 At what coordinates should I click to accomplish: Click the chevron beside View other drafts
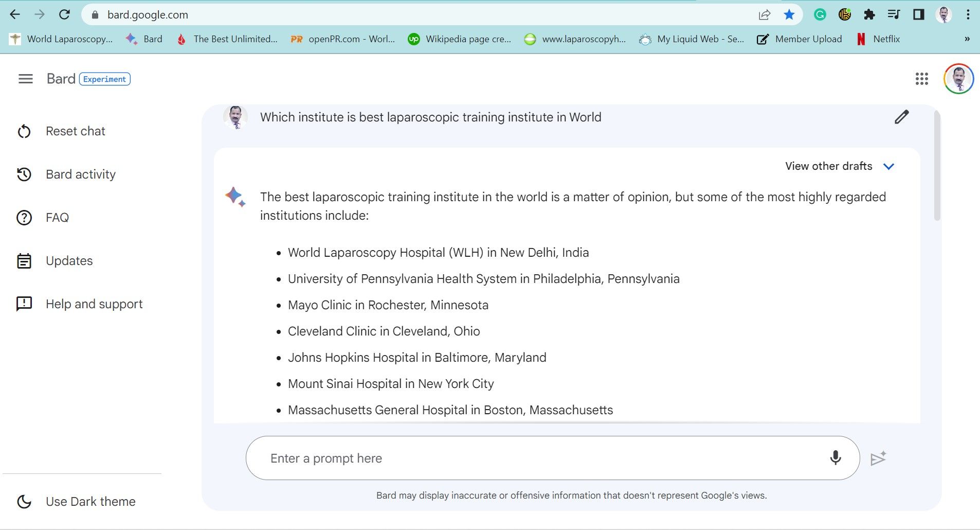pos(888,166)
